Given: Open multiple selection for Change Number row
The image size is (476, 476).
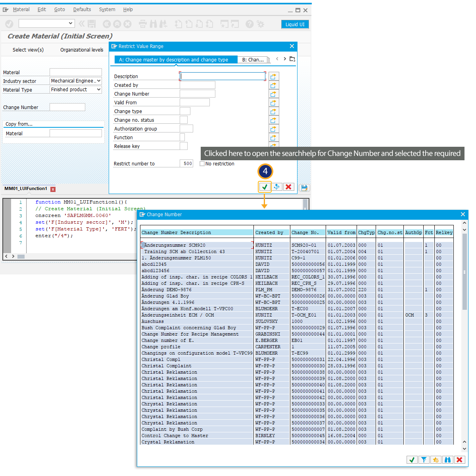Looking at the screenshot, I should 273,94.
